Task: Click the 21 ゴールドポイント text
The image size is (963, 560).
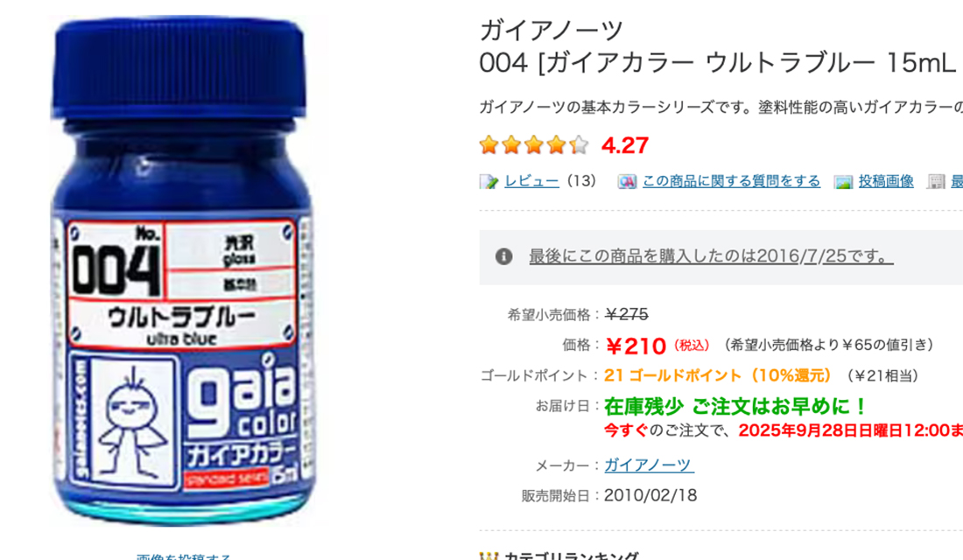Action: (x=717, y=375)
